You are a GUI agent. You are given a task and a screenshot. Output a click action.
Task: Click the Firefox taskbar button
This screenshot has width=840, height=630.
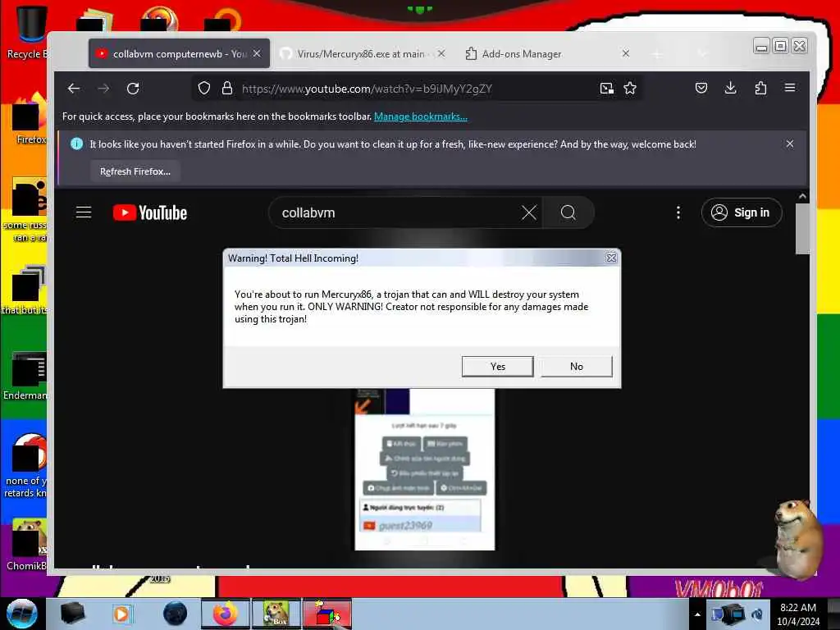point(226,614)
